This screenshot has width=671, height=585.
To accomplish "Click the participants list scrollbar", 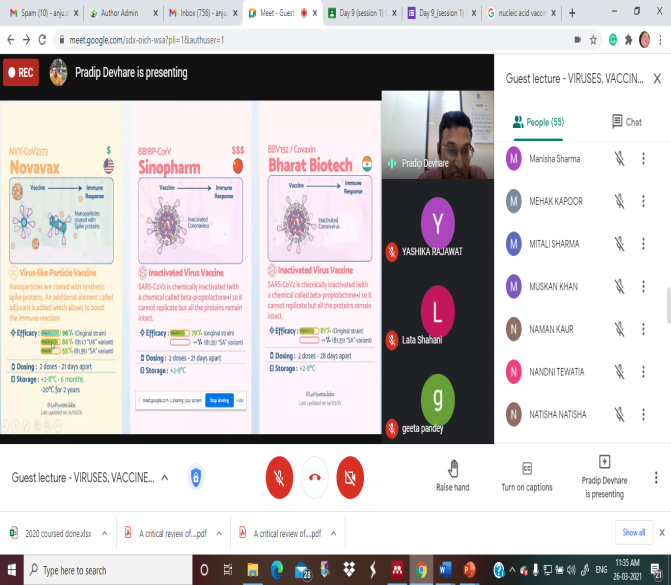I will click(x=667, y=300).
